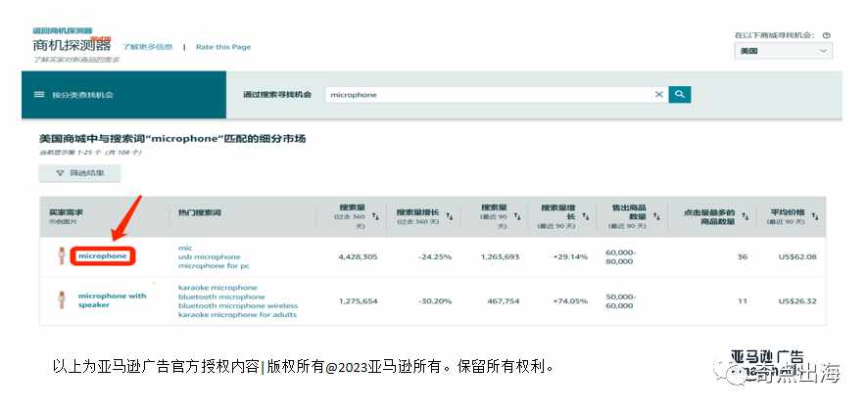The width and height of the screenshot is (868, 411).
Task: Click the mic search term
Action: (x=185, y=248)
